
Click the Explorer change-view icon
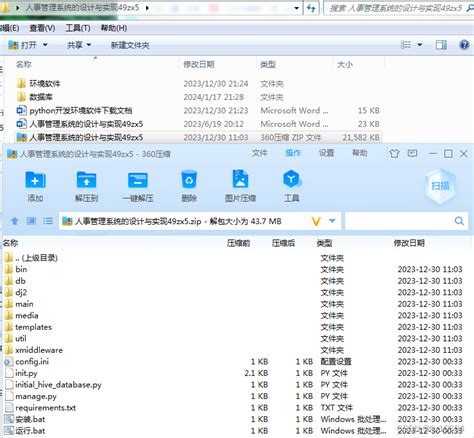point(406,45)
